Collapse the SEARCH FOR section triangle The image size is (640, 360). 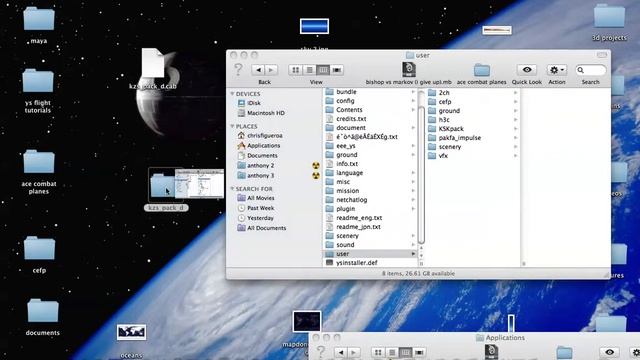232,189
